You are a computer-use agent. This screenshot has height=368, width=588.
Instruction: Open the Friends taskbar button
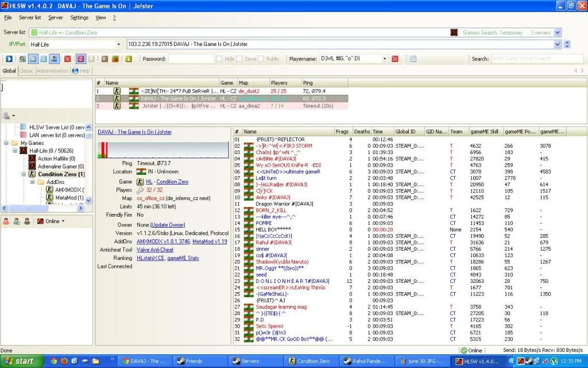pyautogui.click(x=199, y=361)
